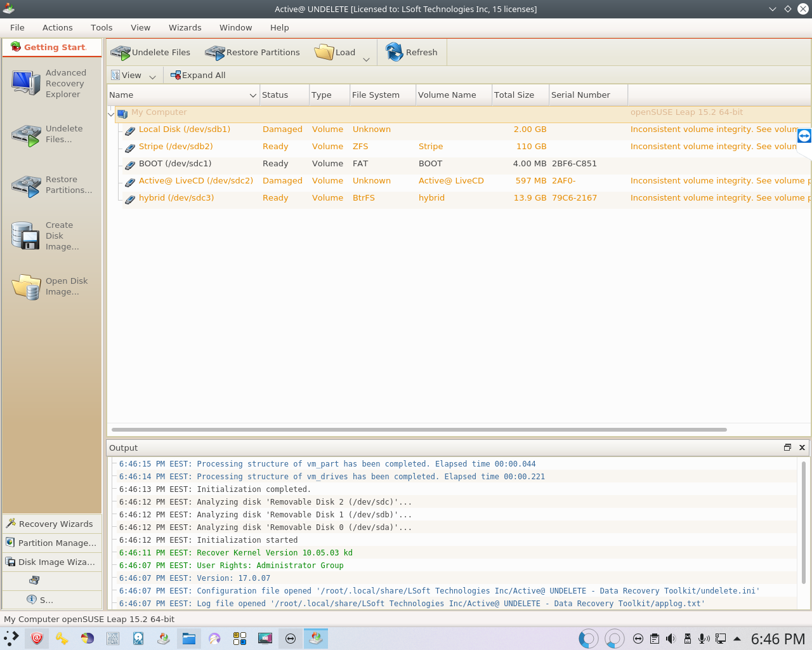Click the BOOT volume drive icon

coord(130,164)
